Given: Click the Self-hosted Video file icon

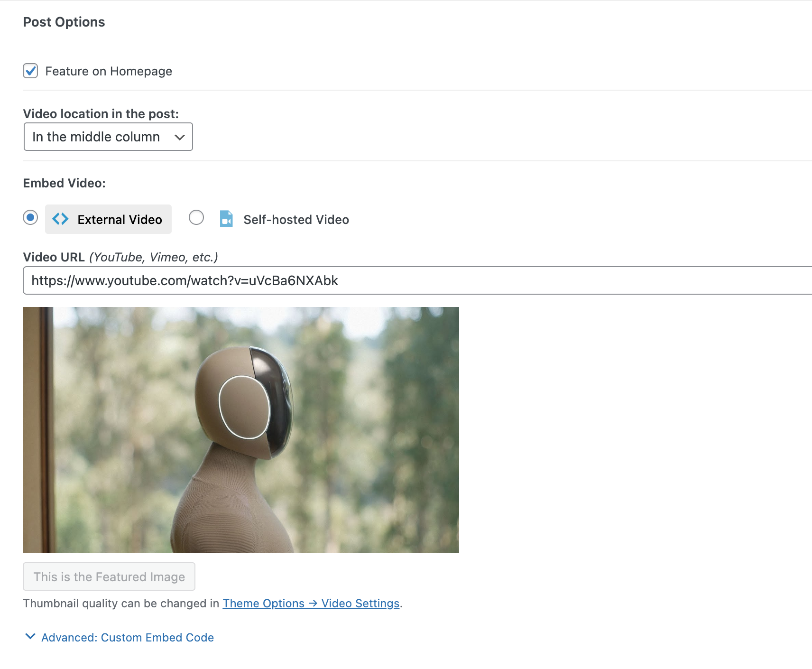Looking at the screenshot, I should coord(226,219).
